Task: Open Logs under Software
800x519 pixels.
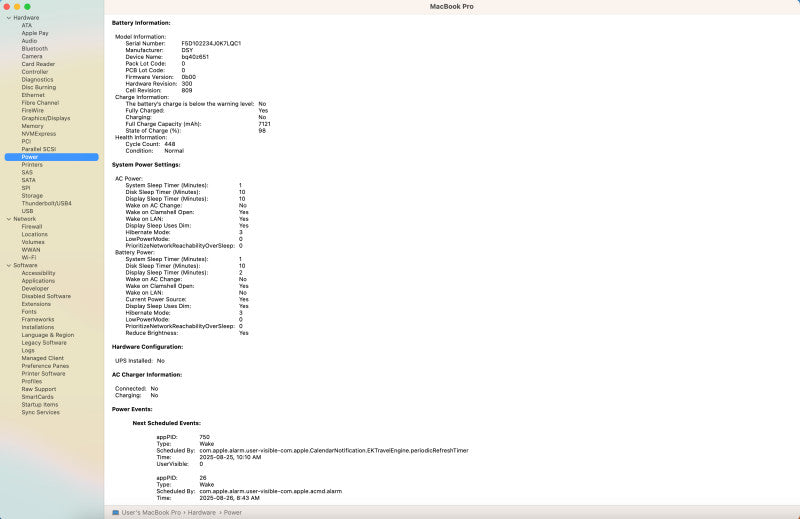Action: coord(28,351)
